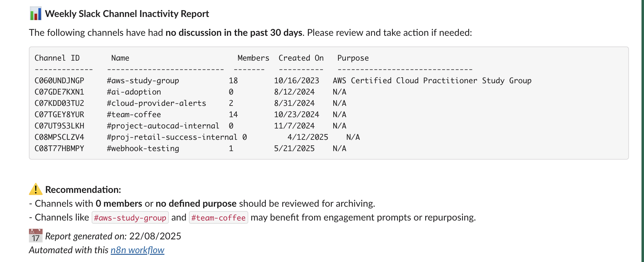Click the bar chart emoji icon
This screenshot has width=644, height=262.
point(35,14)
